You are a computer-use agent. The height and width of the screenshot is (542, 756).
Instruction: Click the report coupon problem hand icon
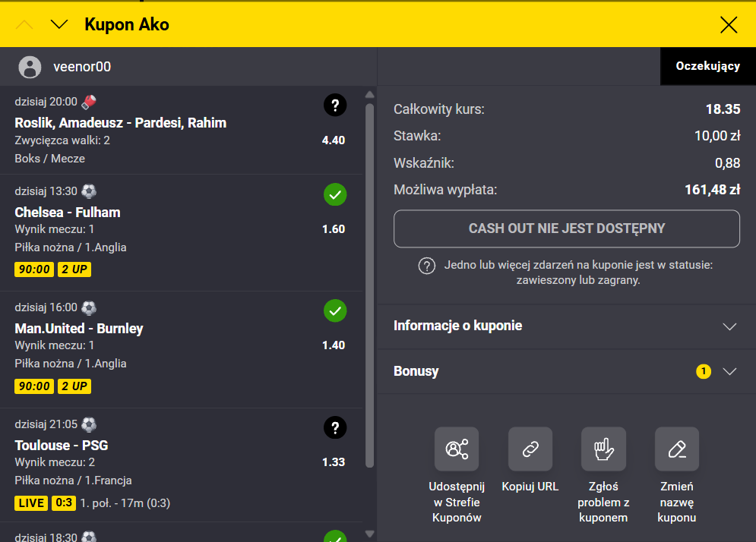603,449
